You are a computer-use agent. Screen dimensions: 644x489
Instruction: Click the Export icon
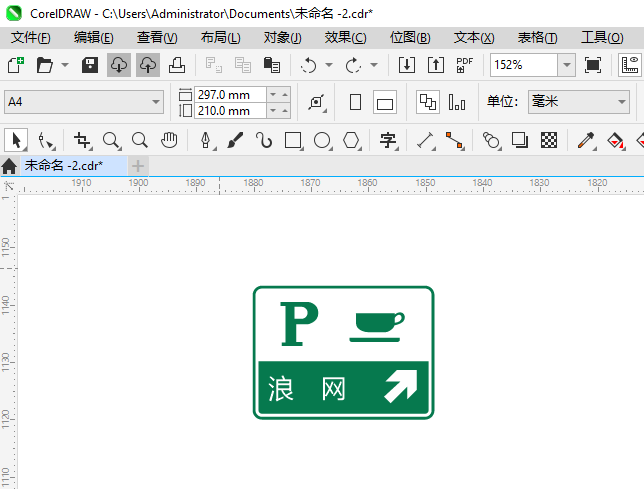pos(436,65)
